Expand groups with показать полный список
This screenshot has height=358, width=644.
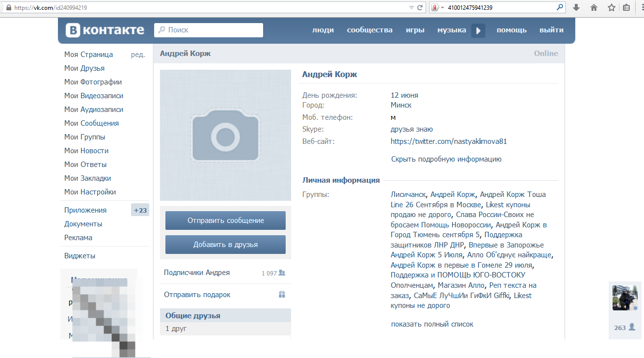pyautogui.click(x=432, y=324)
